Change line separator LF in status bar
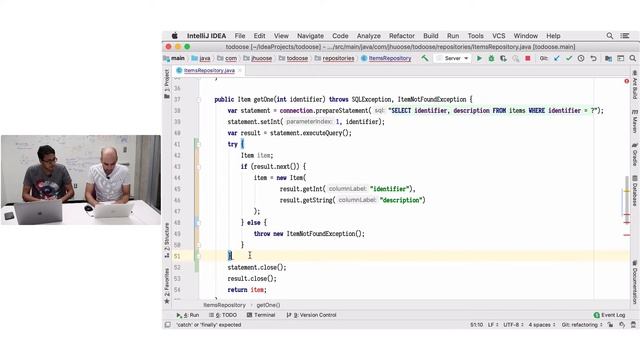 [493, 325]
